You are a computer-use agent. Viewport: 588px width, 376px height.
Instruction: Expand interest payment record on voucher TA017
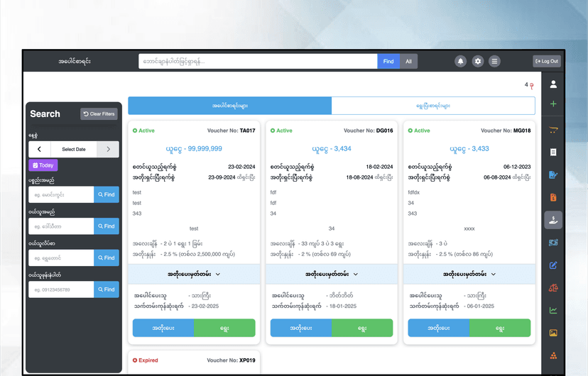194,274
